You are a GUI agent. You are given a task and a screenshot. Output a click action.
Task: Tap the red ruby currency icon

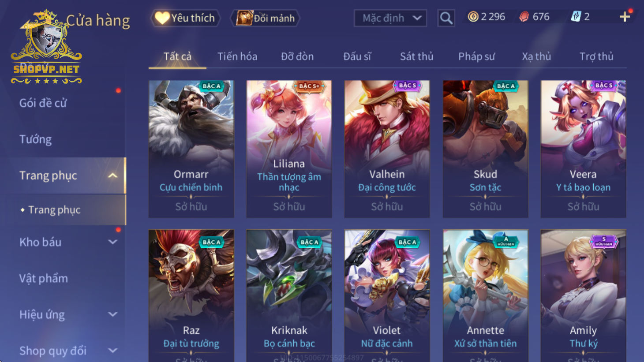(524, 17)
